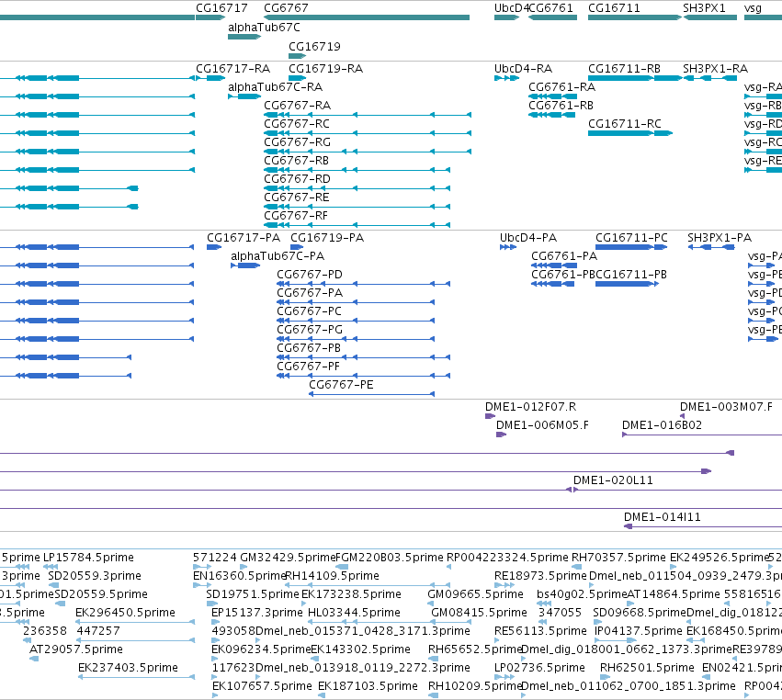The image size is (782, 700).
Task: Select the IP04137.5prime EST label
Action: 639,631
